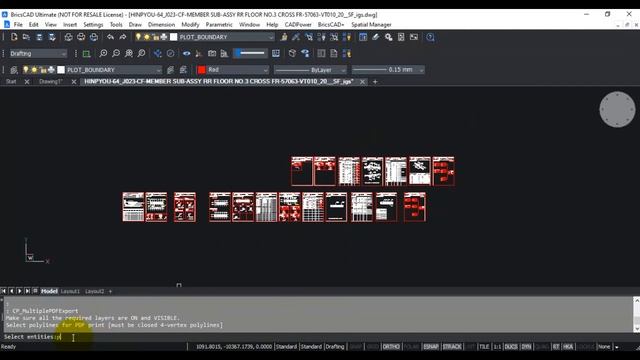Toggle DUCS in status bar
Viewport: 640px width, 360px height.
tap(511, 347)
